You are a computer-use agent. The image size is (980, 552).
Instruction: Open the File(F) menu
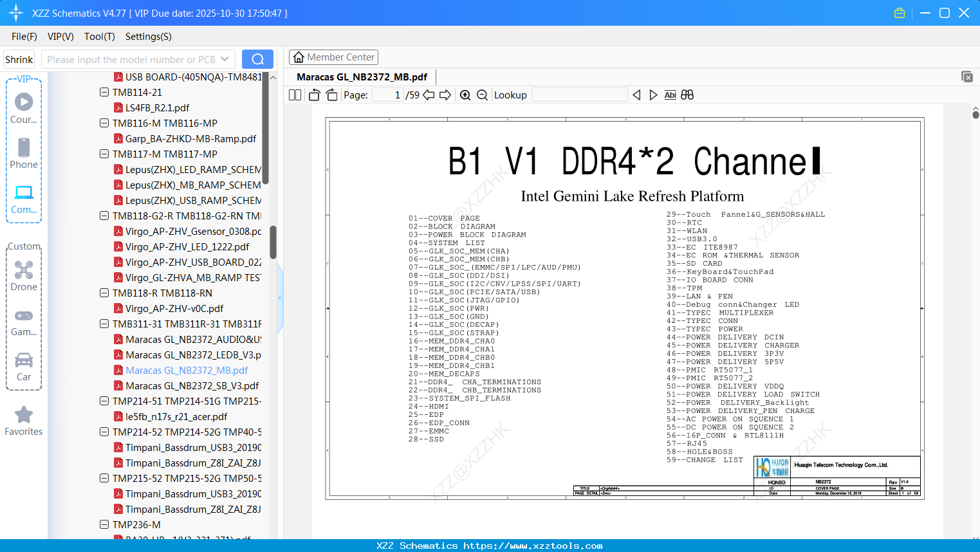[x=24, y=37]
